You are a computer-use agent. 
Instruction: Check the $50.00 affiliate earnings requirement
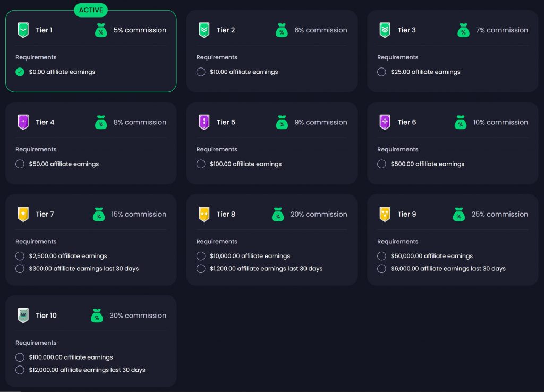pyautogui.click(x=20, y=164)
